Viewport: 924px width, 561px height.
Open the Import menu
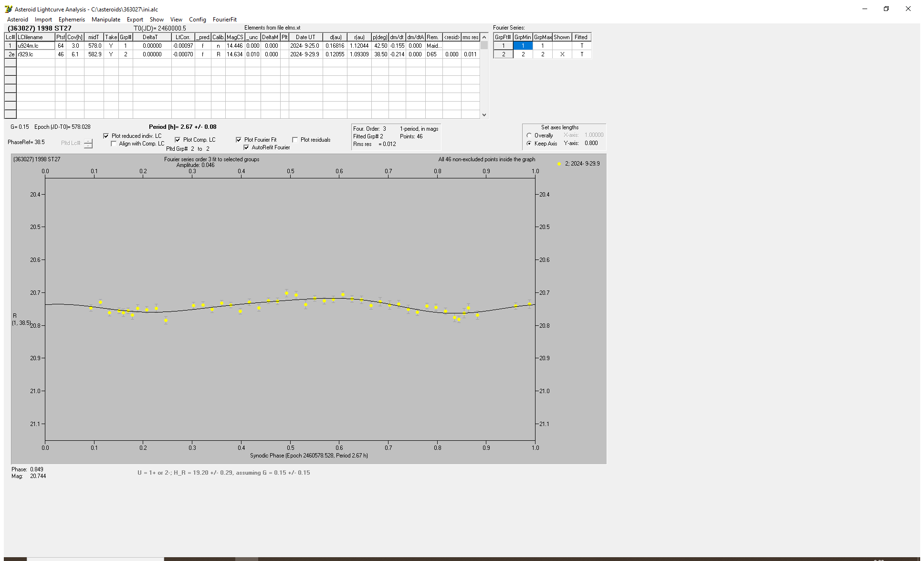coord(43,20)
